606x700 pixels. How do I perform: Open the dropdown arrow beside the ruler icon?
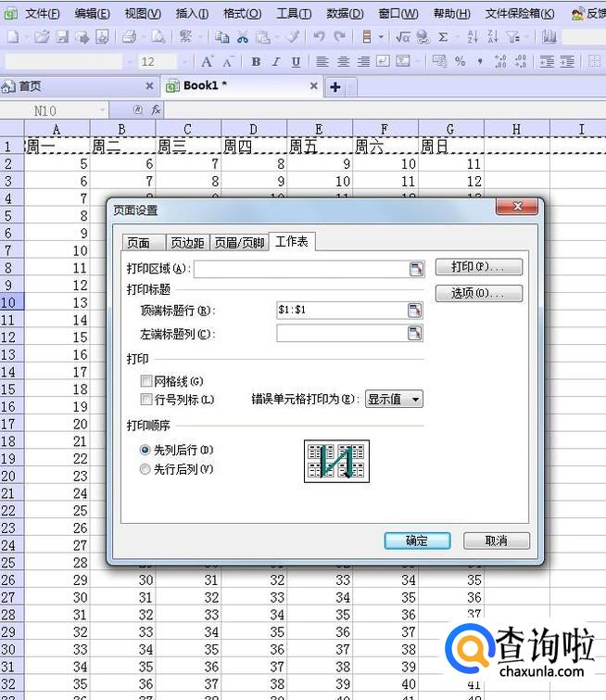pyautogui.click(x=381, y=36)
